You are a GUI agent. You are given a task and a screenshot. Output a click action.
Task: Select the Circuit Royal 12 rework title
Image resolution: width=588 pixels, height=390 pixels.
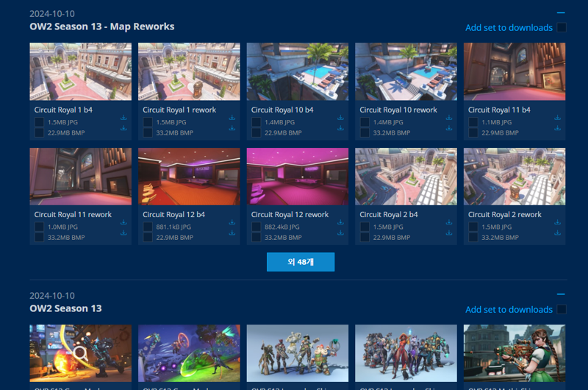290,214
